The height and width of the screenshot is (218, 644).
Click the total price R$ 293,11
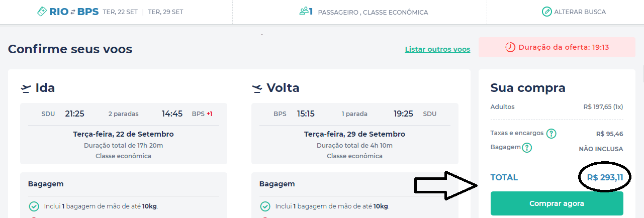(x=605, y=177)
